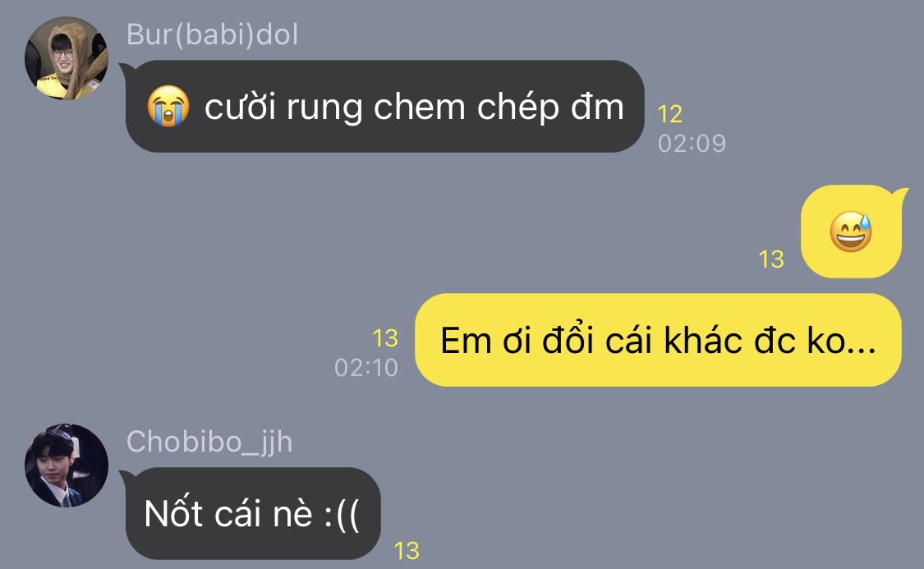Tap the Chobibo_jjh sender name
Viewport: 924px width, 569px height.
tap(209, 442)
